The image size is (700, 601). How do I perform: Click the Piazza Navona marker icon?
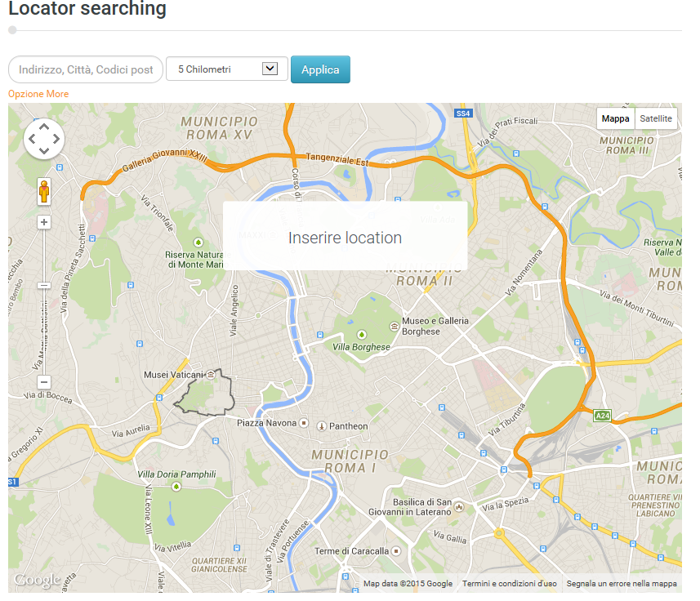coord(304,422)
